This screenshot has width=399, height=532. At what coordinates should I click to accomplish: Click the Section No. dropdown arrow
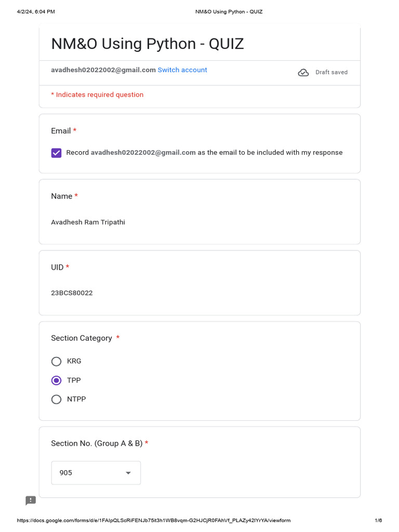point(128,473)
